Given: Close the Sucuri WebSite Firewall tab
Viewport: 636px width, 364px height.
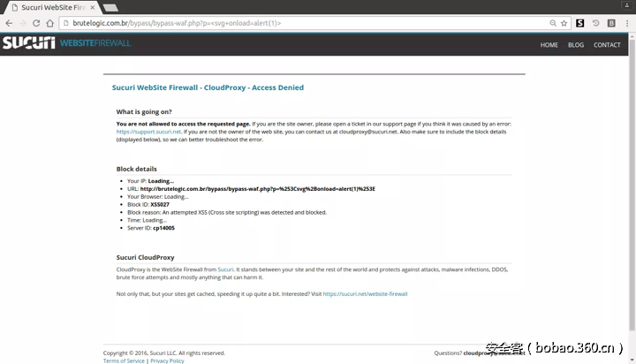Looking at the screenshot, I should pos(94,7).
